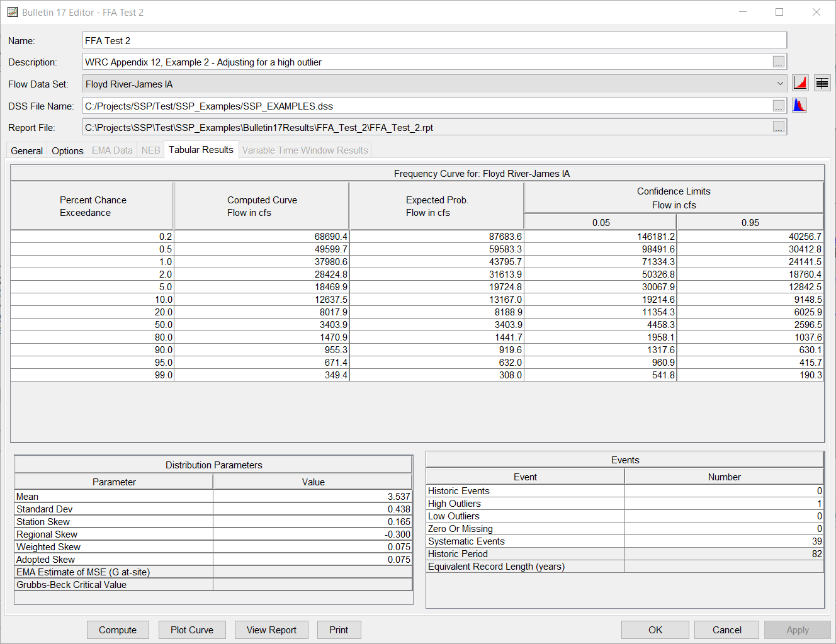The width and height of the screenshot is (836, 644).
Task: Click the Compute button
Action: pos(118,630)
